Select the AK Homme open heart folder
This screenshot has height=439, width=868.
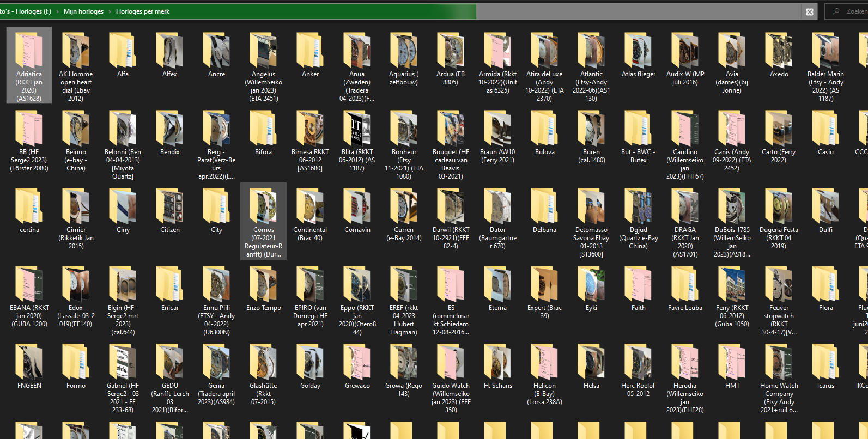coord(76,50)
